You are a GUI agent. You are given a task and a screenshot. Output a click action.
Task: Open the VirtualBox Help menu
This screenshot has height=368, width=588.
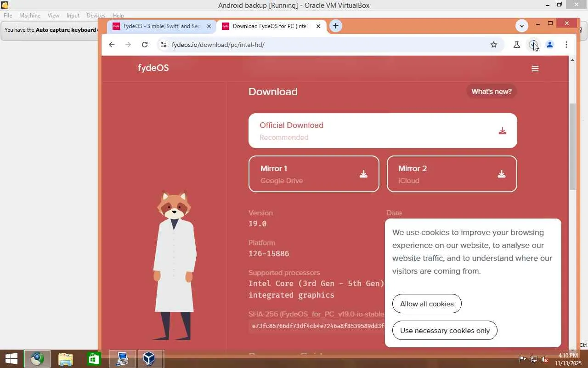pyautogui.click(x=118, y=15)
